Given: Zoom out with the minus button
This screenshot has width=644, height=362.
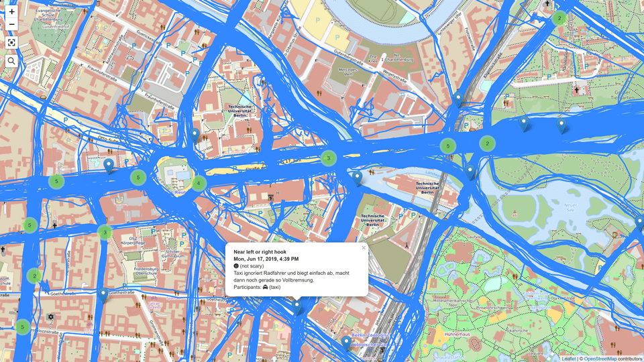Looking at the screenshot, I should point(11,24).
